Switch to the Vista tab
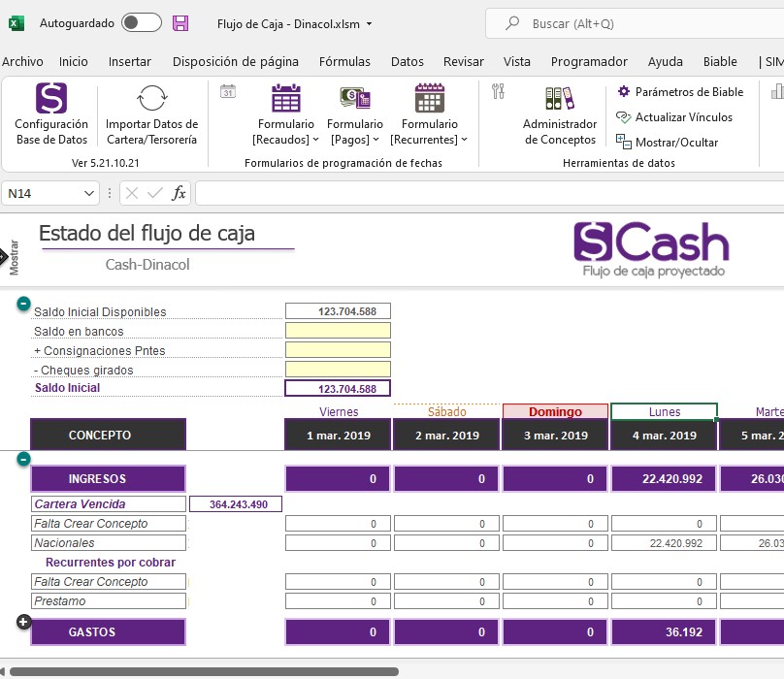The width and height of the screenshot is (784, 679). coord(516,61)
